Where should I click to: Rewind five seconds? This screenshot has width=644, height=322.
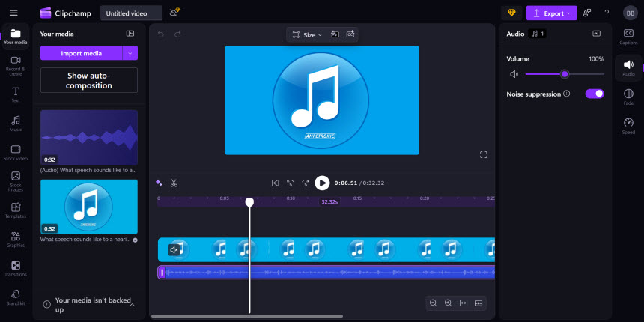click(x=290, y=183)
